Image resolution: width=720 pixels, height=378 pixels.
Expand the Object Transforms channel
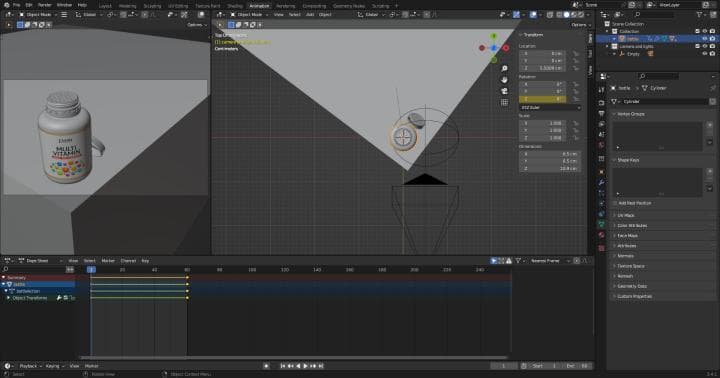pyautogui.click(x=8, y=298)
